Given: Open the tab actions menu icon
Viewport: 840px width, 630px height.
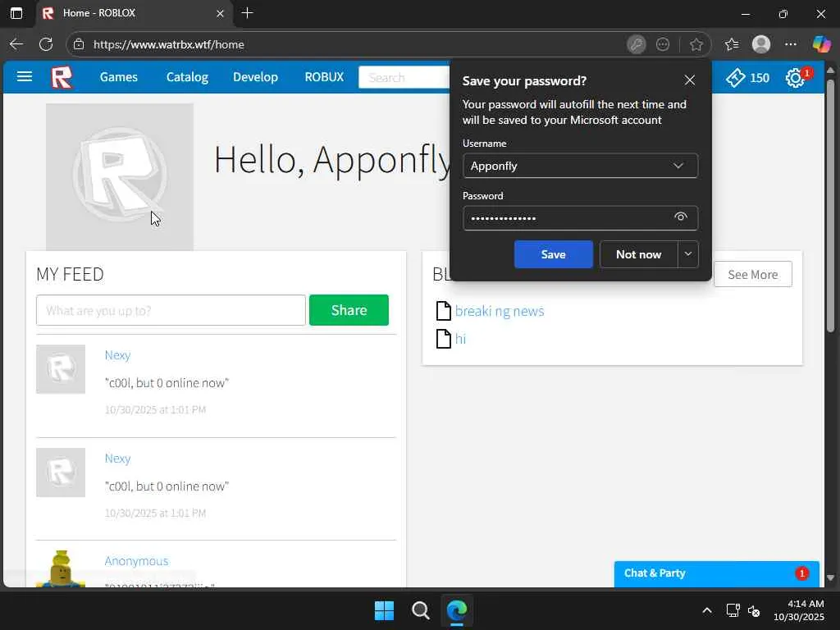Looking at the screenshot, I should coord(16,13).
